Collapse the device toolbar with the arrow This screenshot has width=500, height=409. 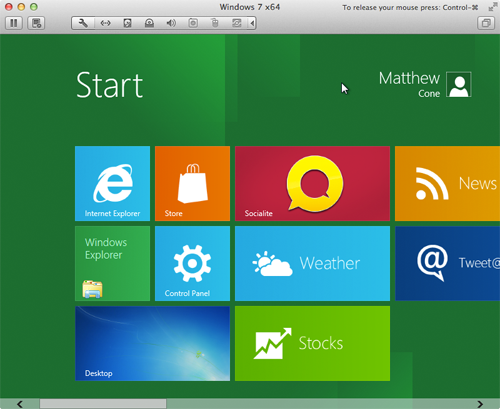(x=252, y=23)
